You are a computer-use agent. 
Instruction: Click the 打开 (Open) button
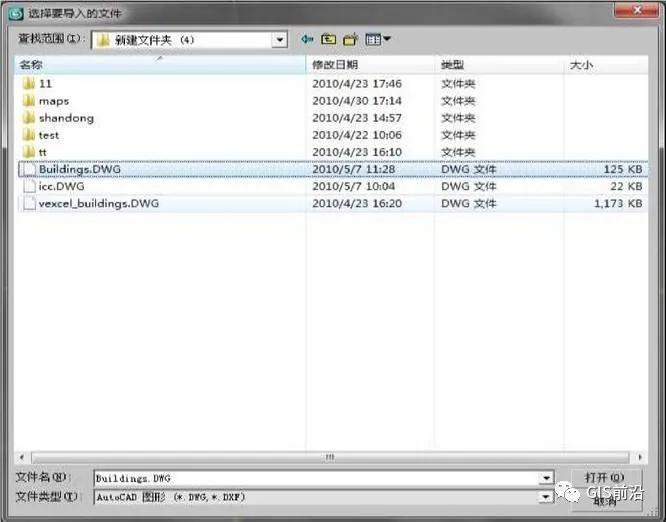[605, 478]
